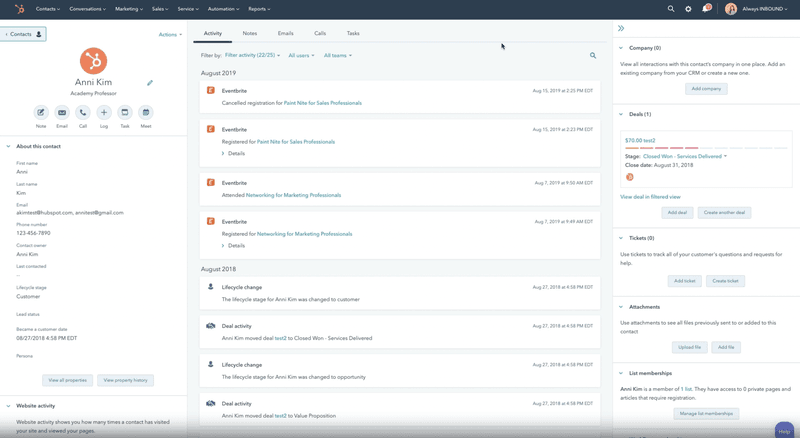800x438 pixels.
Task: Collapse the Attachments section
Action: point(621,307)
